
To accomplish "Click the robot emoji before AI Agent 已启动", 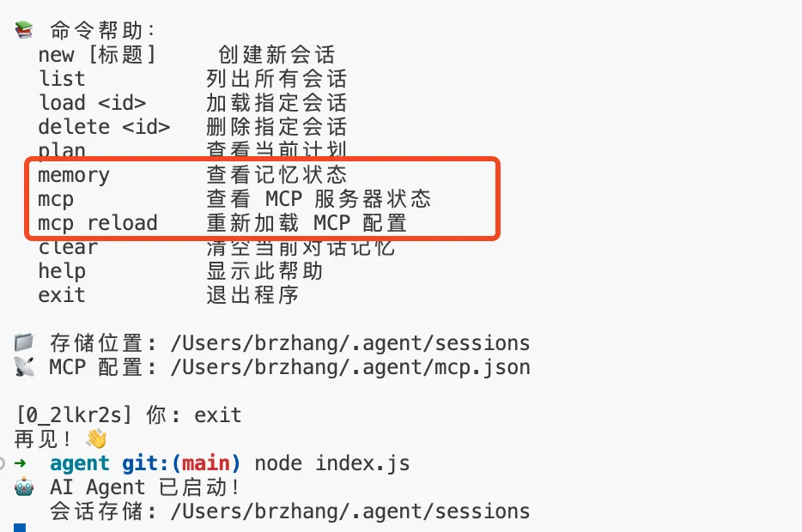I will tap(24, 487).
